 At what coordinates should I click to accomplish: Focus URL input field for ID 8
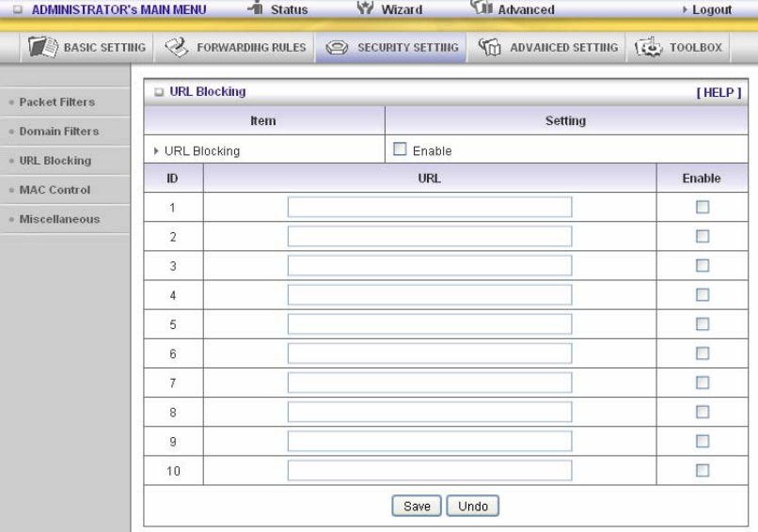coord(430,412)
